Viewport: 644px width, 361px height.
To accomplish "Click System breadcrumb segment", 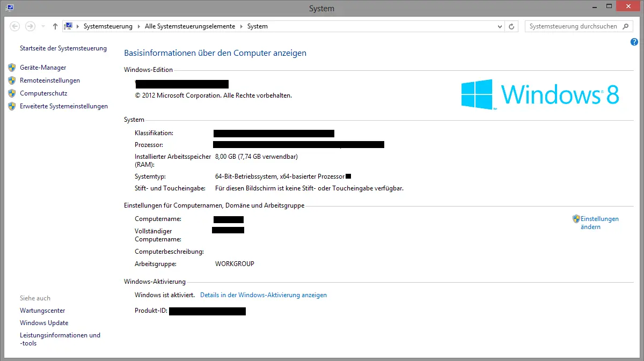I will [258, 26].
